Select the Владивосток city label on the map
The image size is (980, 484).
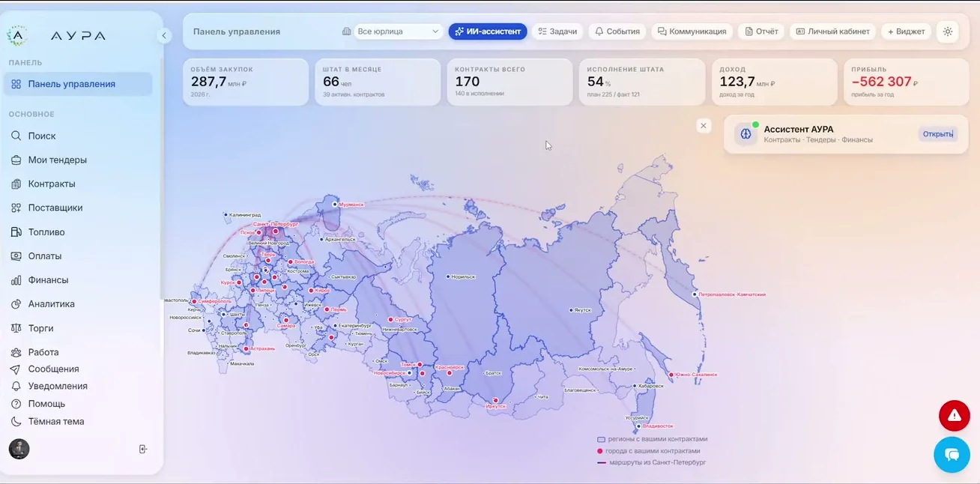click(x=658, y=426)
